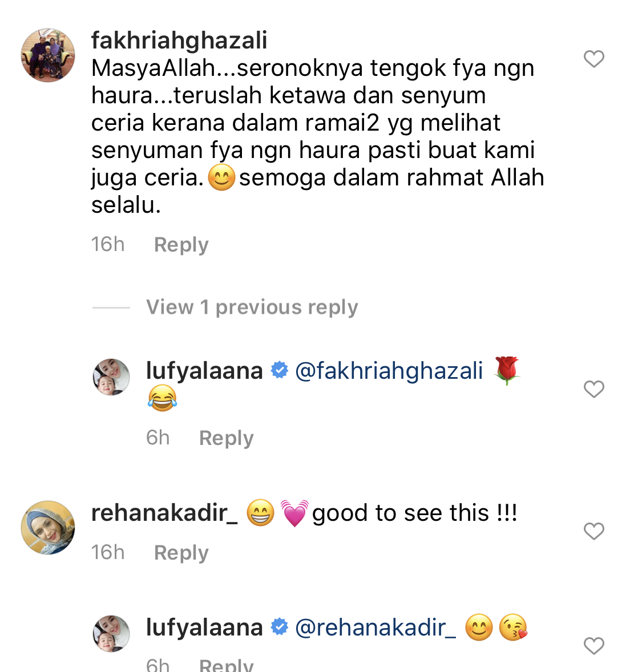
Task: Like lufyalaana's reply to fakhriahghazali
Action: (x=594, y=389)
